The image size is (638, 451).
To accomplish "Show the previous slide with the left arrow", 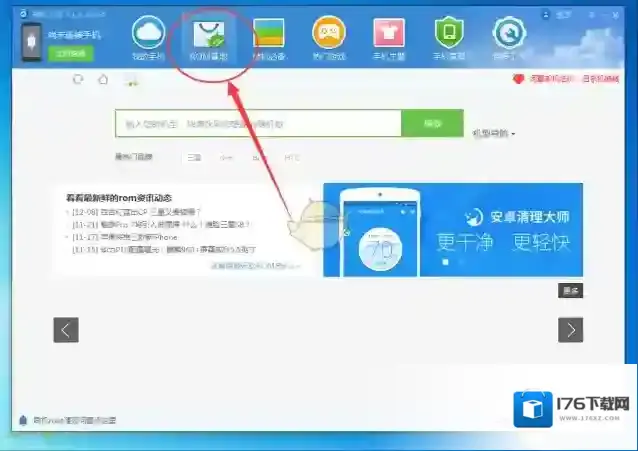I will [x=66, y=330].
